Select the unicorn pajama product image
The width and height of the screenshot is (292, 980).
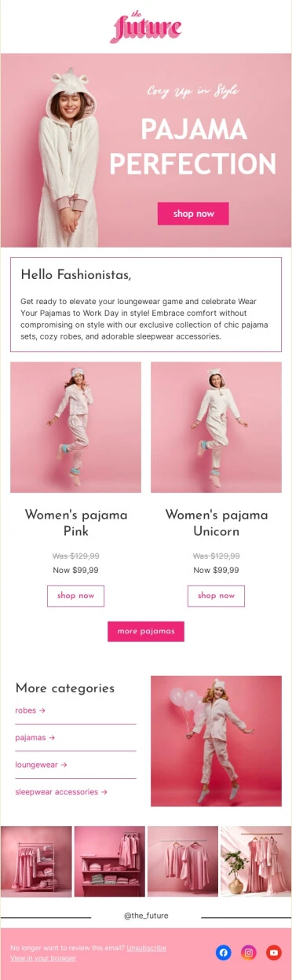(x=216, y=428)
